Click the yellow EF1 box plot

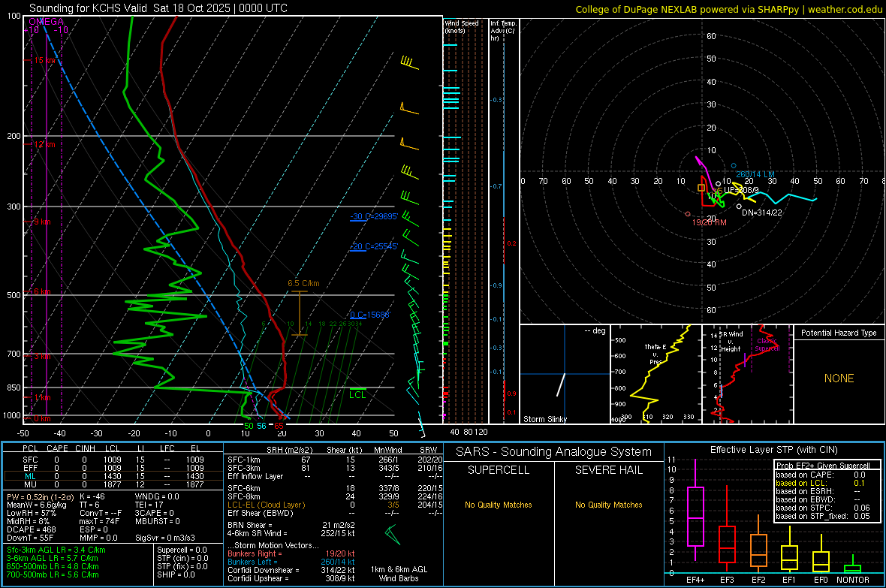789,549
